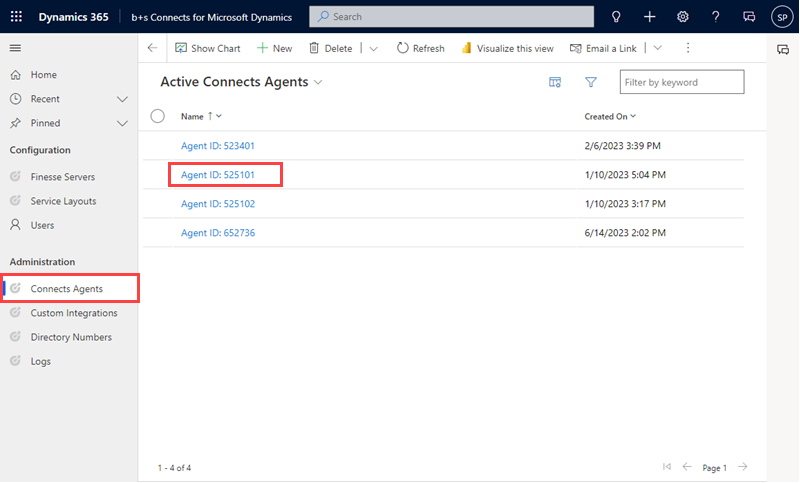
Task: Open the settings gear icon
Action: (683, 17)
